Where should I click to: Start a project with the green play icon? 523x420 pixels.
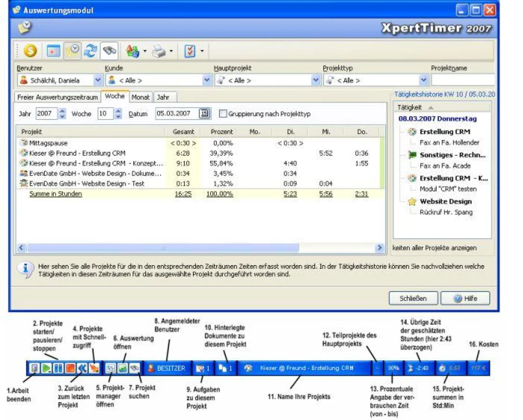[x=47, y=367]
